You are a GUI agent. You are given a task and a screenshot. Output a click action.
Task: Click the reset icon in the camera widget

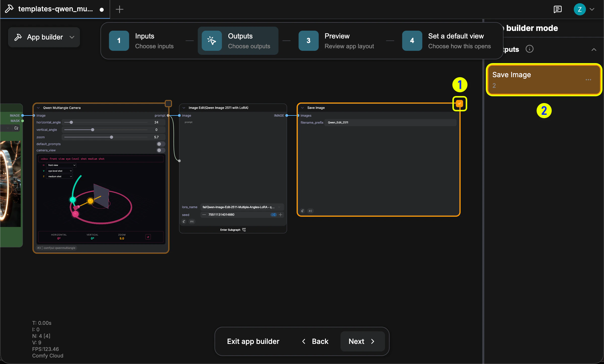pyautogui.click(x=148, y=237)
